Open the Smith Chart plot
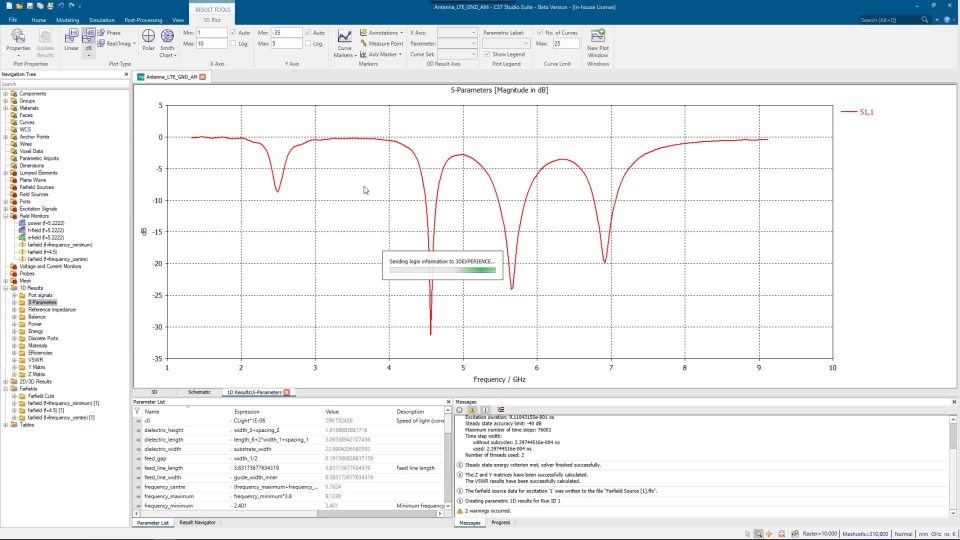The image size is (960, 540). 167,40
